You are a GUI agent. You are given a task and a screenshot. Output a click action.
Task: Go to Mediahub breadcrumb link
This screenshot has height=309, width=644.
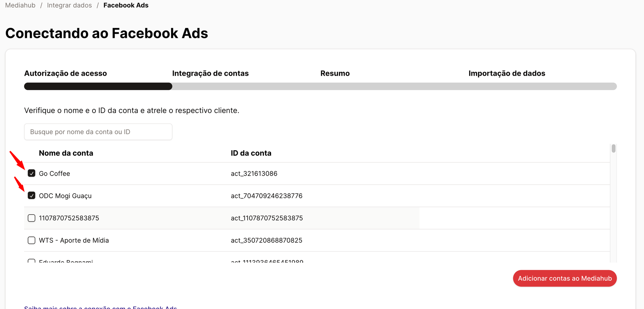click(20, 5)
